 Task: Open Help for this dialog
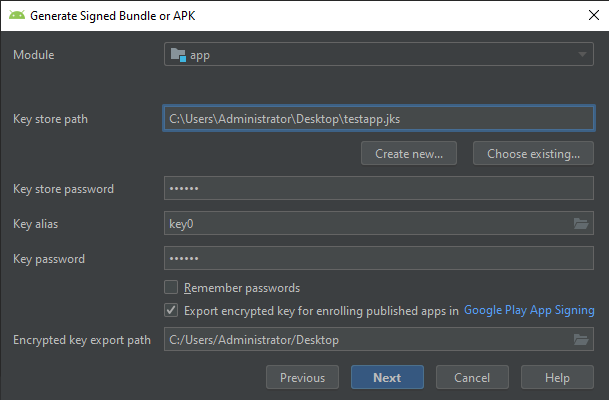click(557, 378)
